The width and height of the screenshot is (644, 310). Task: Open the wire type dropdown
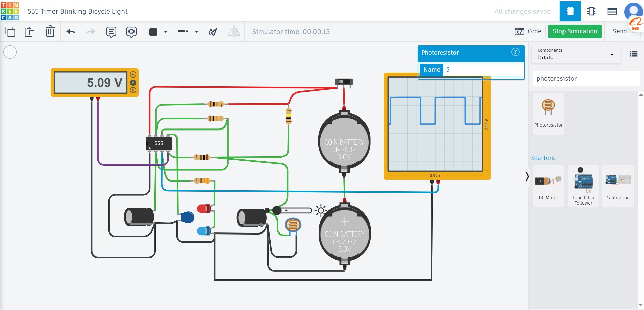[187, 32]
